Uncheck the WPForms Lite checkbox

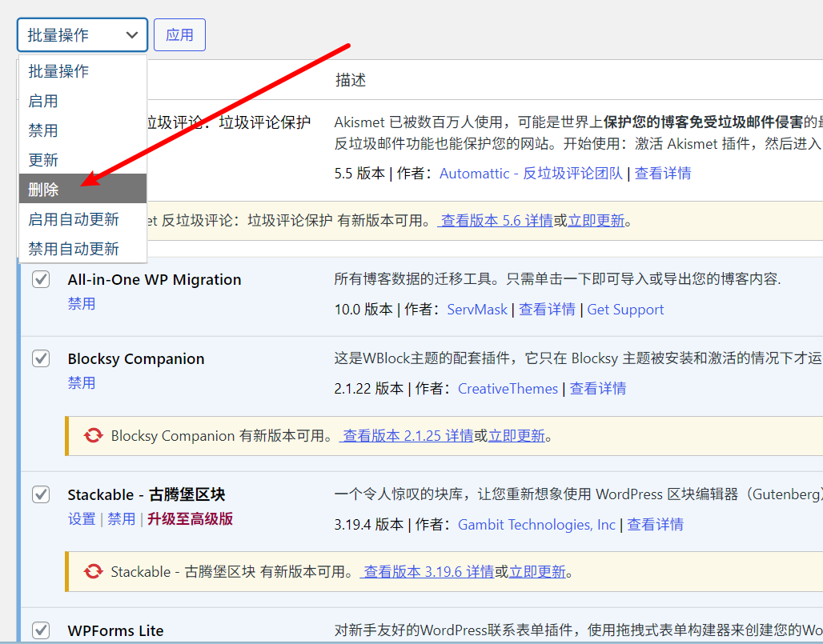click(41, 630)
